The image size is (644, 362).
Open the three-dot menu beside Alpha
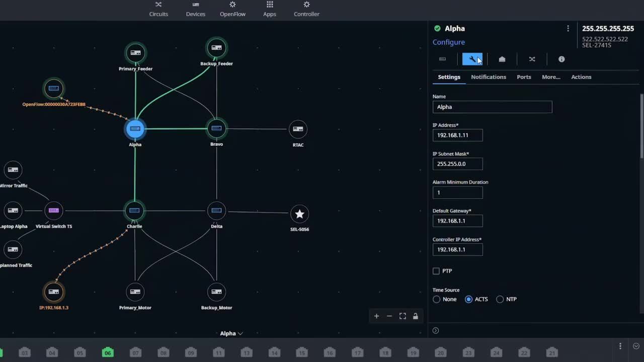[x=568, y=29]
